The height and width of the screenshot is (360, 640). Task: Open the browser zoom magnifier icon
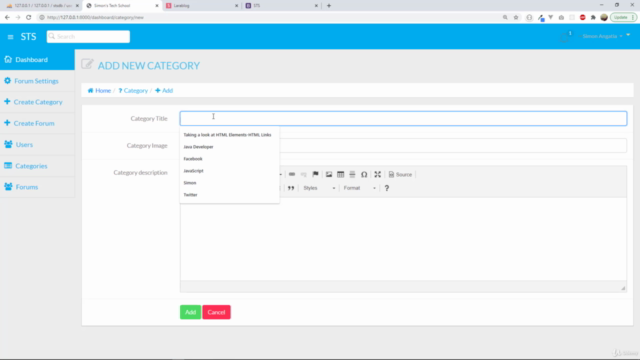[505, 17]
